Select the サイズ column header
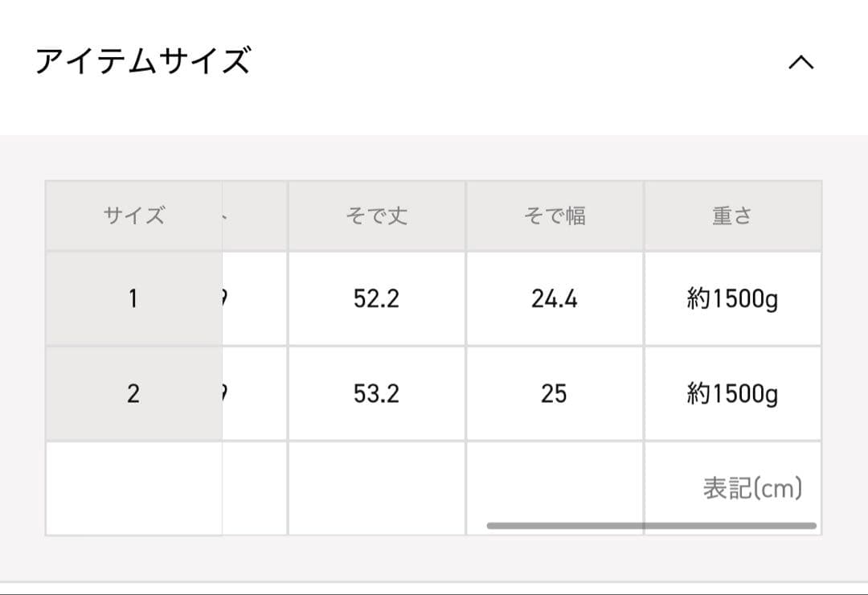This screenshot has height=595, width=868. pyautogui.click(x=133, y=214)
